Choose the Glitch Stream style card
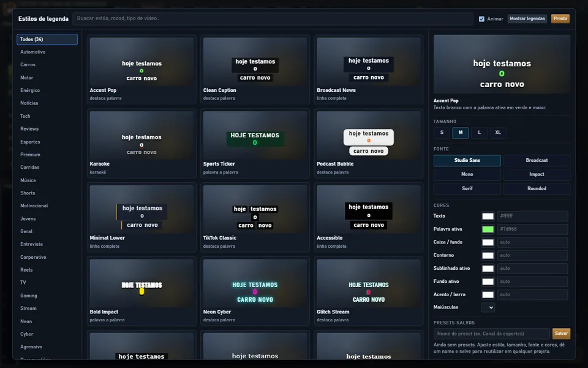Screen dimensions: 588x368 [x=369, y=291]
